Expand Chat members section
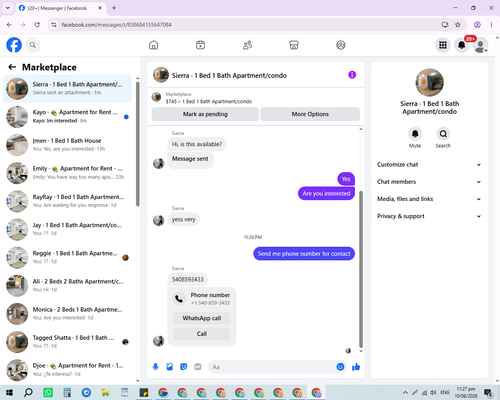This screenshot has width=500, height=400. 429,182
